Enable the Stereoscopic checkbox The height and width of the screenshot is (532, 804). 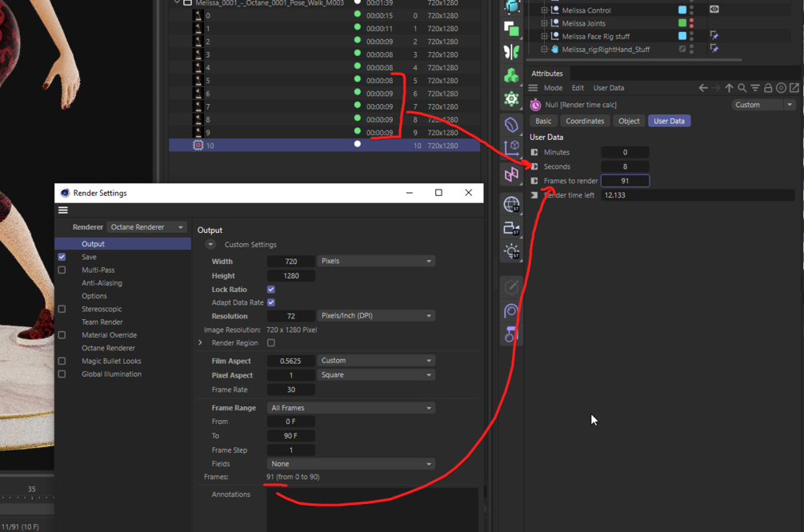pos(62,309)
